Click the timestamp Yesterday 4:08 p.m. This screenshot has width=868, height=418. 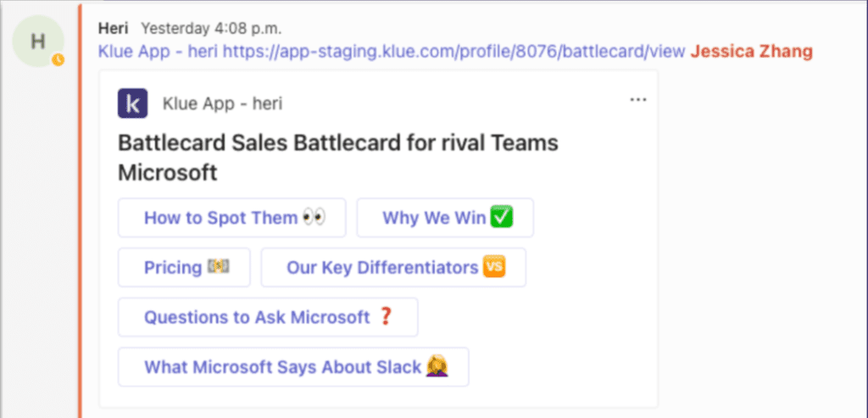[211, 27]
